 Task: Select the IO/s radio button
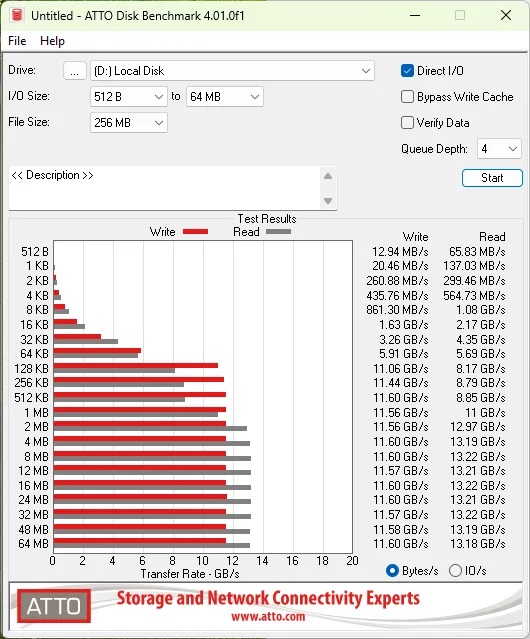coord(455,571)
